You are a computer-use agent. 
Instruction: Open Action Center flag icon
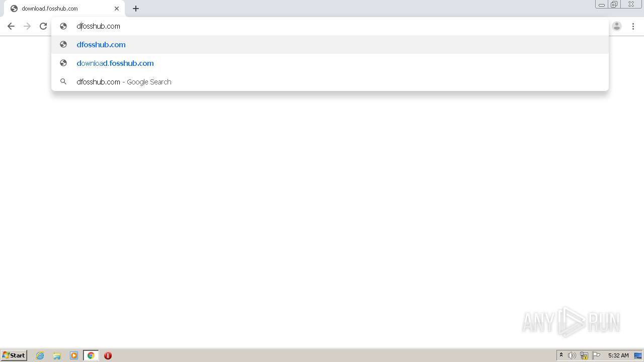(x=596, y=355)
